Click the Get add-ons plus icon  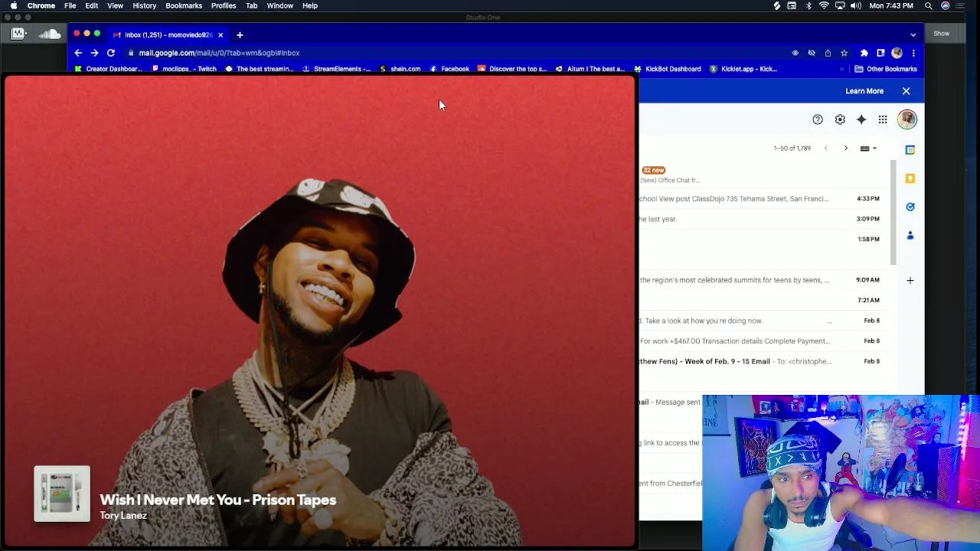coord(910,280)
